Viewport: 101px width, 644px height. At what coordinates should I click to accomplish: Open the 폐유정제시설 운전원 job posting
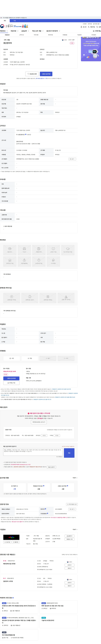[9, 564]
